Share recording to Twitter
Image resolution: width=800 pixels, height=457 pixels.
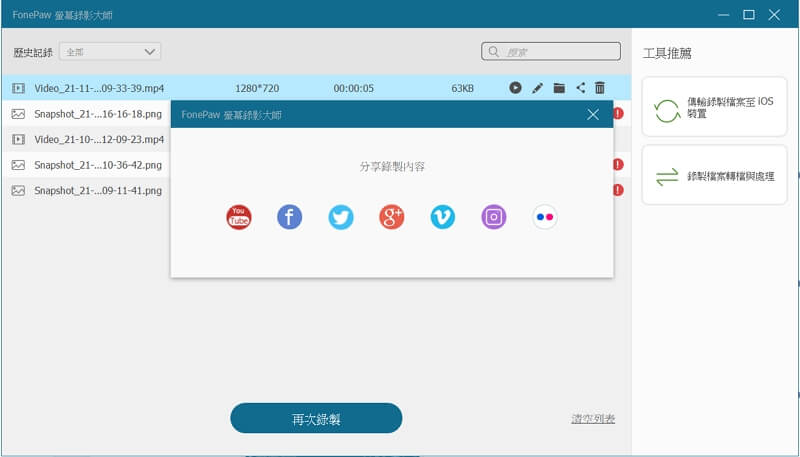point(340,217)
